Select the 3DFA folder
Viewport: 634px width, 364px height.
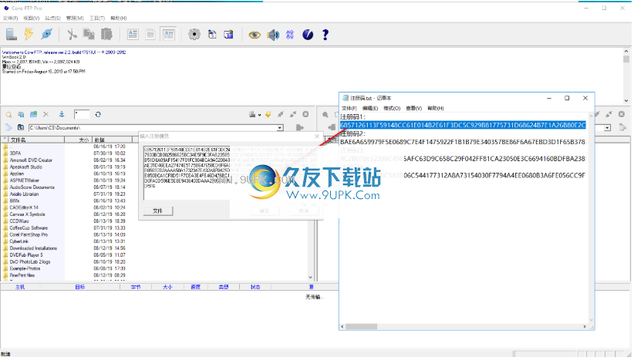click(x=15, y=153)
